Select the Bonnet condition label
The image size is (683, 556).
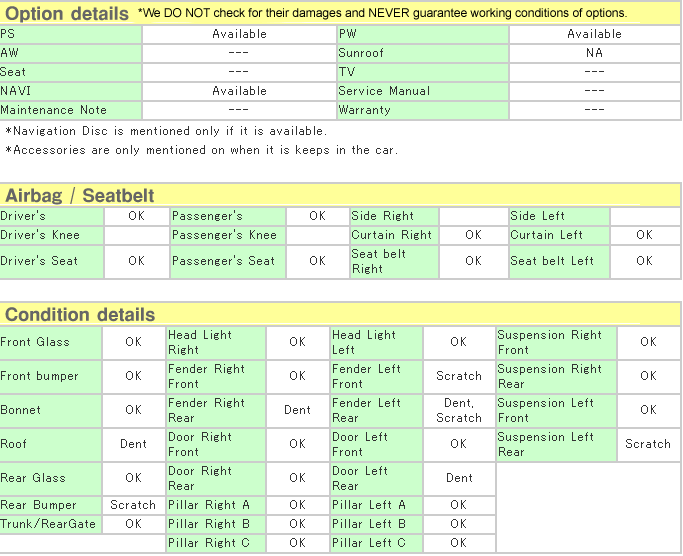50,410
